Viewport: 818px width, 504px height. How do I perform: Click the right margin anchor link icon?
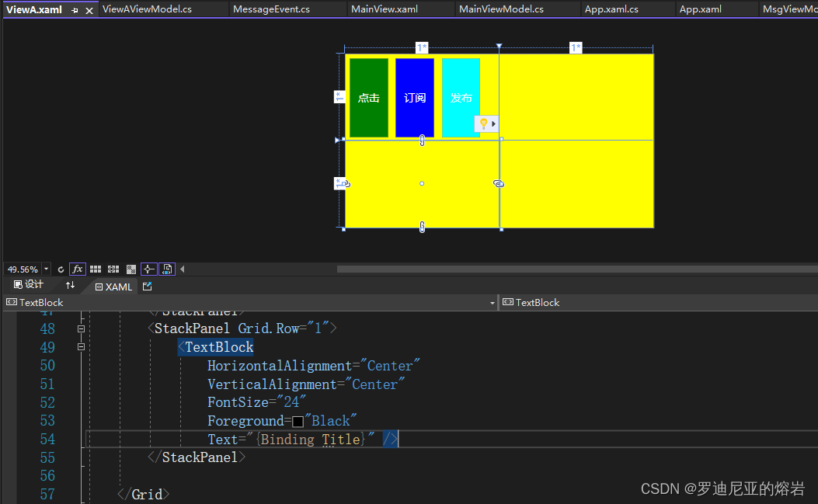click(x=499, y=183)
